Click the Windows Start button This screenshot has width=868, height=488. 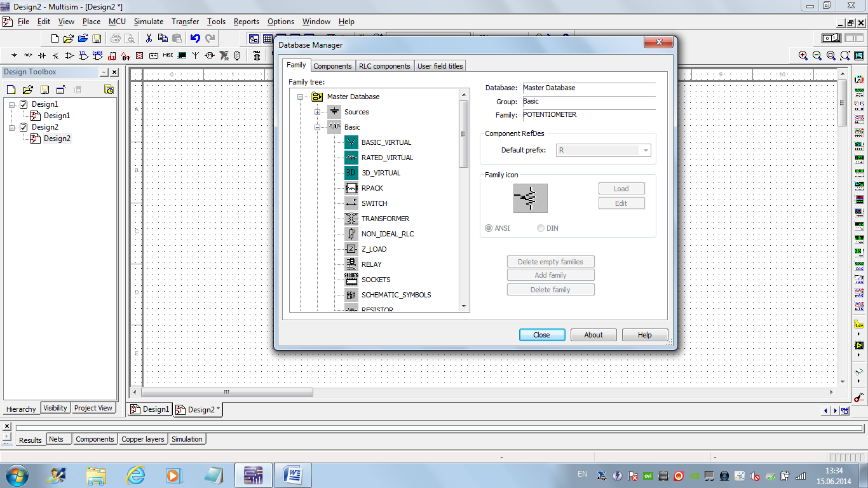coord(16,475)
